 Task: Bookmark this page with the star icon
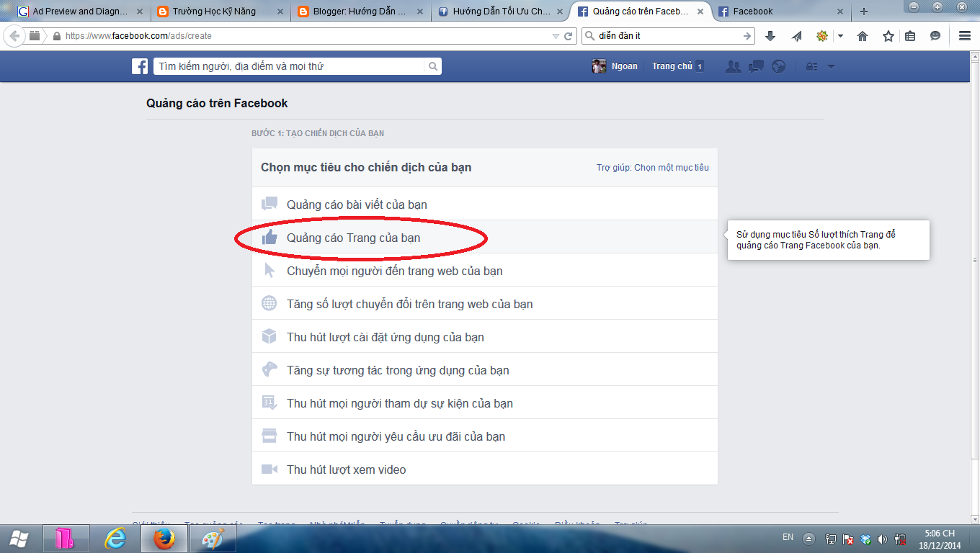(888, 36)
